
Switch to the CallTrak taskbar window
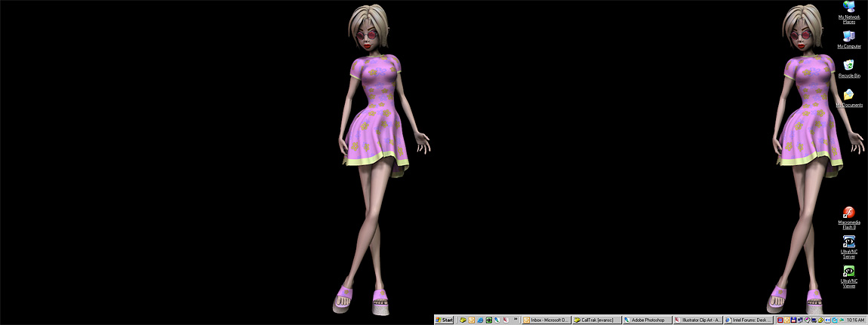coord(596,320)
